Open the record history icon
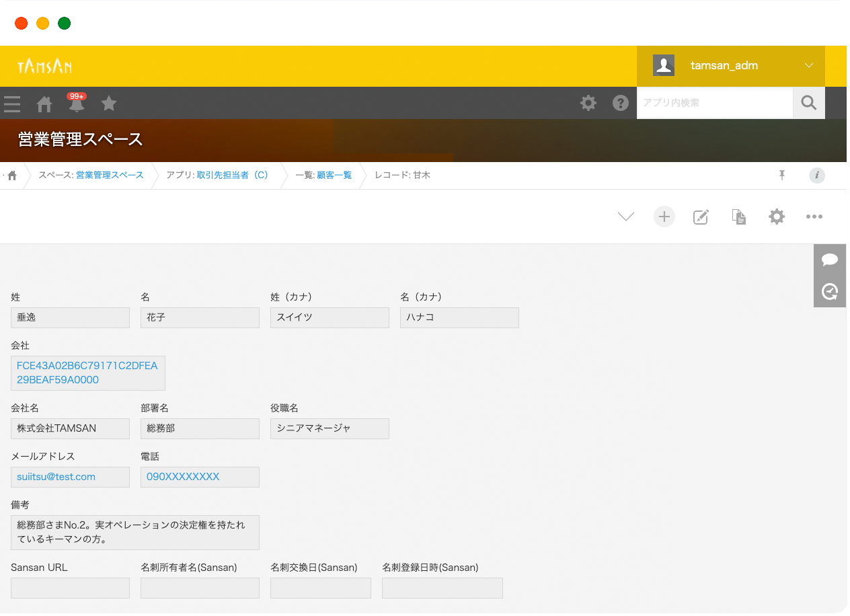850x616 pixels. coord(830,292)
